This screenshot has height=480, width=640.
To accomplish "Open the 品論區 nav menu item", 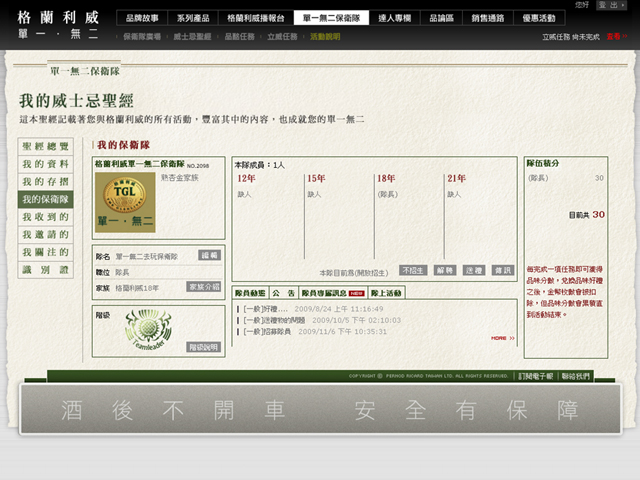I will (441, 18).
